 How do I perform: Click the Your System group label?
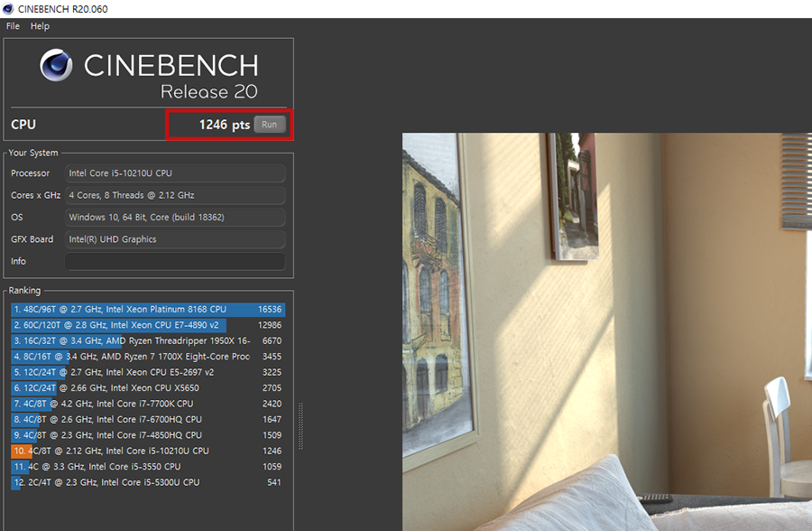point(33,153)
